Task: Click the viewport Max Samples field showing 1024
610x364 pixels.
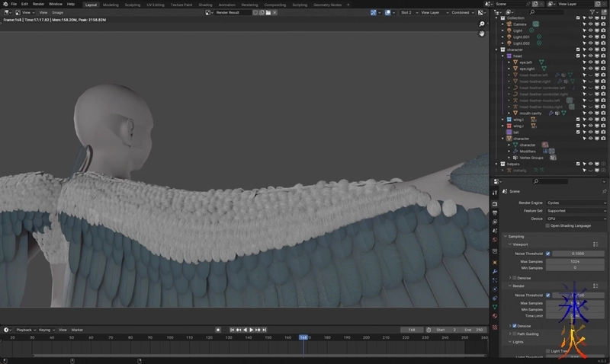Action: (575, 260)
